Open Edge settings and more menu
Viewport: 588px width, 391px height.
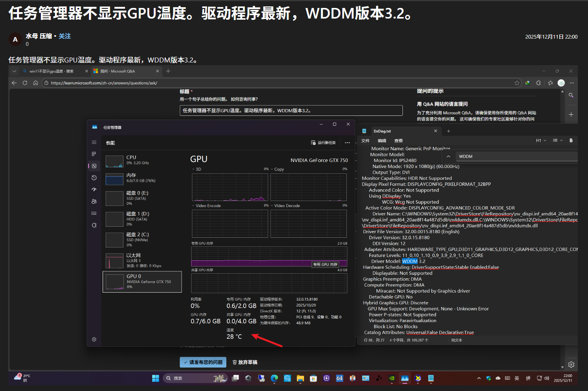(572, 83)
